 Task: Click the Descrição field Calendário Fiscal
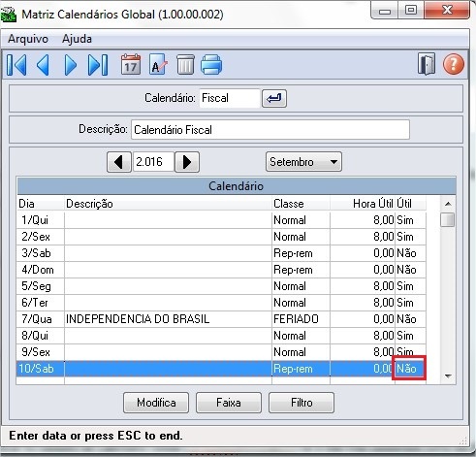[x=270, y=130]
